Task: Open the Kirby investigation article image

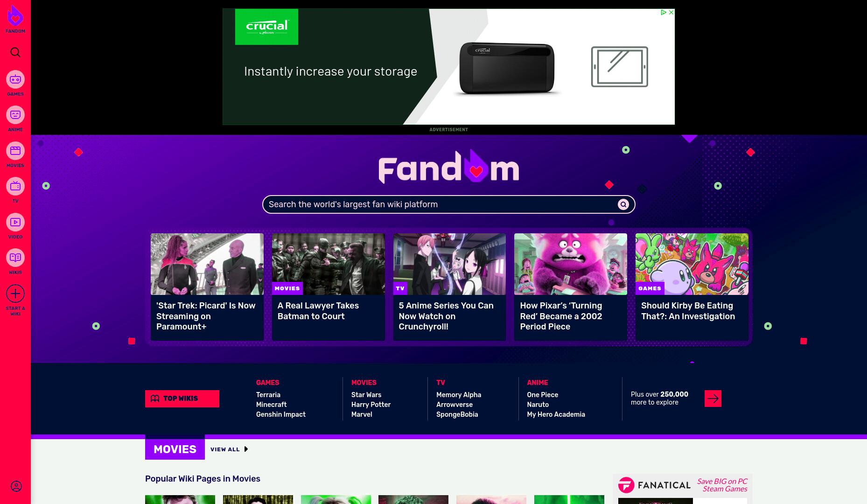Action: tap(692, 264)
